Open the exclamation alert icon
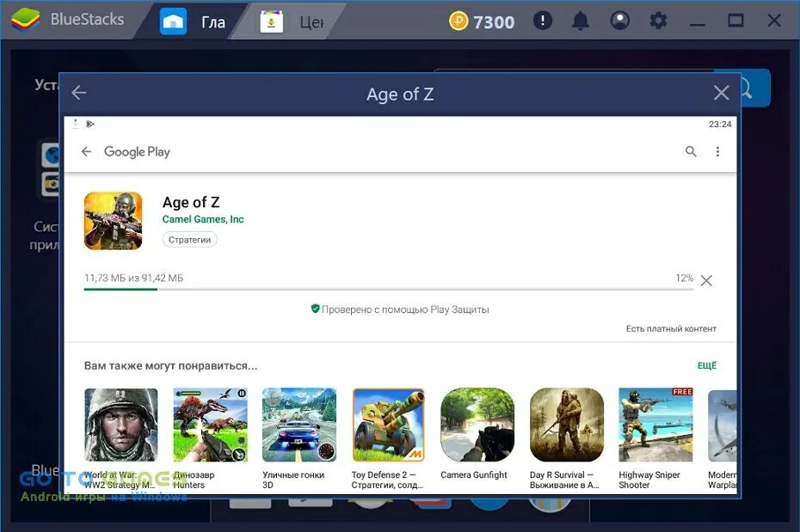 click(x=543, y=21)
